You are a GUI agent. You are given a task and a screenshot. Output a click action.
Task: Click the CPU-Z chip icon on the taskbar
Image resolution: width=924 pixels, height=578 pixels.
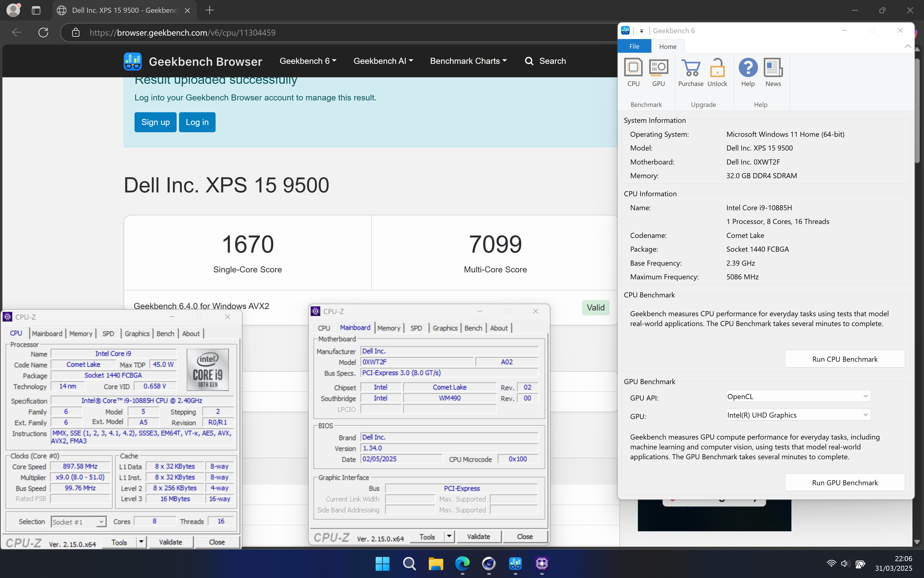tap(542, 564)
